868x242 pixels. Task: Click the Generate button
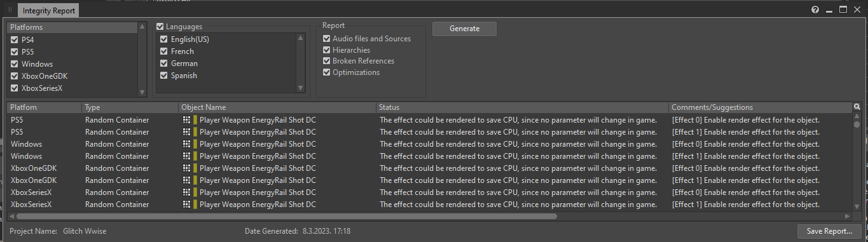coord(464,29)
